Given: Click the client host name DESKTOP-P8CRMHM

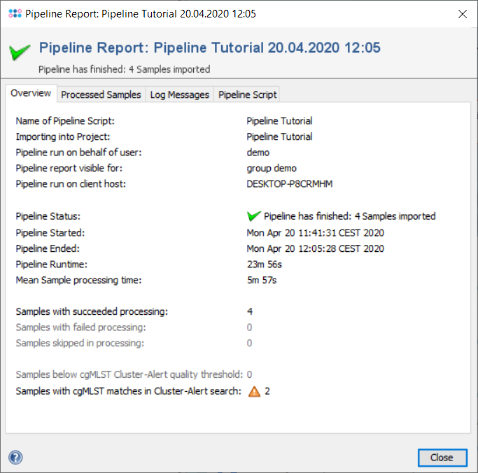Looking at the screenshot, I should click(290, 184).
